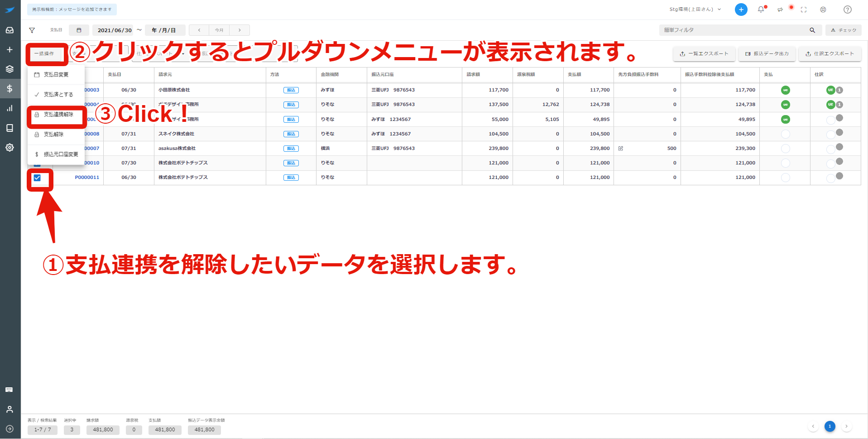Open the inbox tray in sidebar

tap(10, 30)
